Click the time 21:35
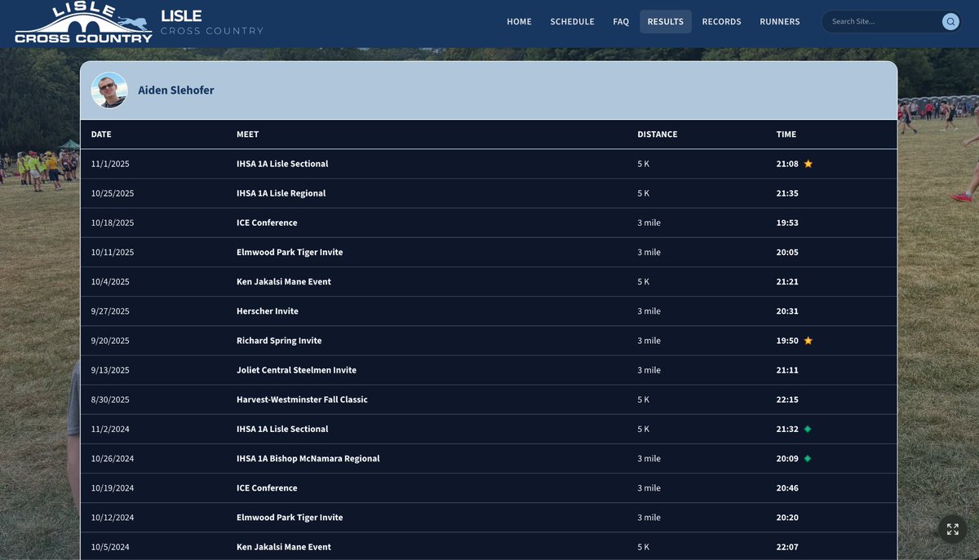 [787, 193]
